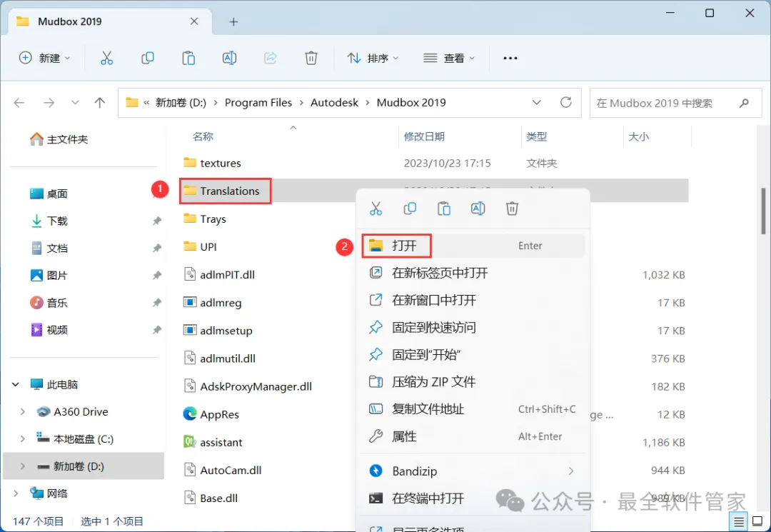Open the 排序 sort dropdown

[373, 58]
